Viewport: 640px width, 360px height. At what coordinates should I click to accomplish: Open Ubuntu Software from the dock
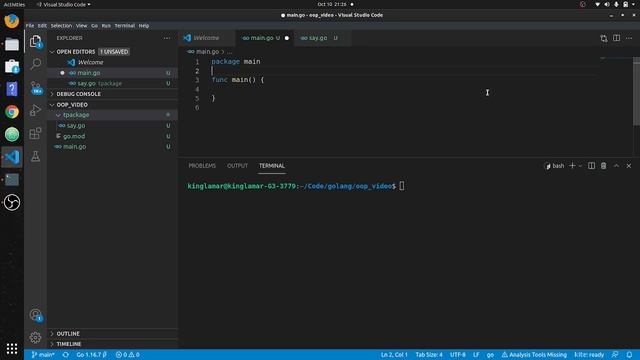(11, 67)
